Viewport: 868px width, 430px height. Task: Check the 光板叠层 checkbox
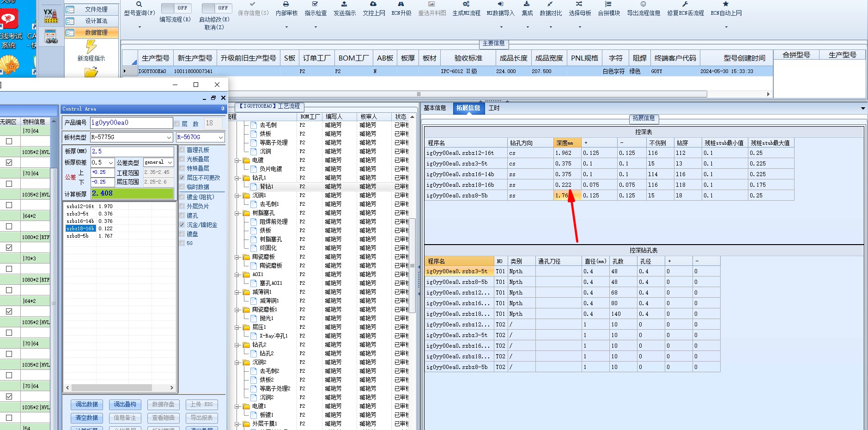[182, 159]
